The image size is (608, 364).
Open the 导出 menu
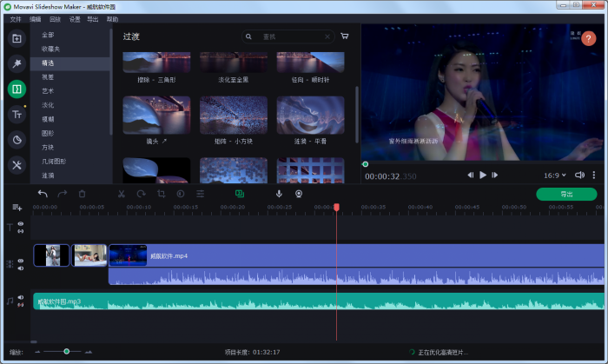point(93,19)
